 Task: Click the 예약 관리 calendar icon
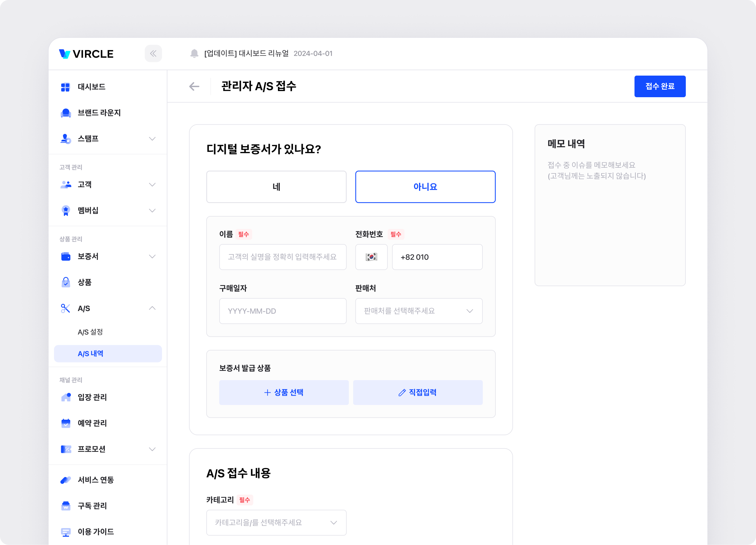pyautogui.click(x=66, y=423)
